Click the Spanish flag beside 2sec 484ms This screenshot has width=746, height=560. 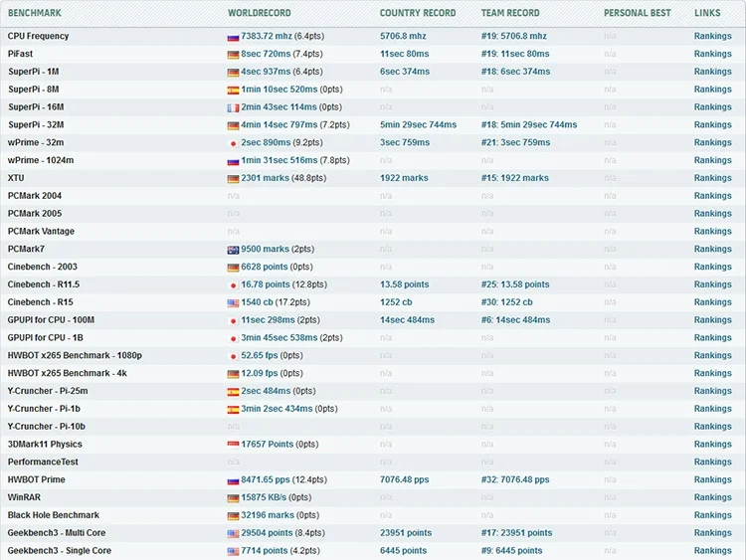[x=233, y=392]
